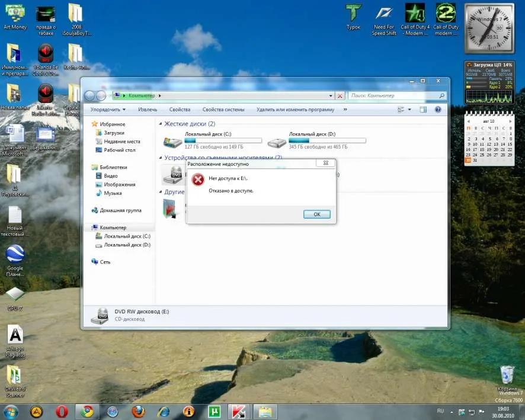Select the Local Disk (D:) drive icon

(277, 142)
